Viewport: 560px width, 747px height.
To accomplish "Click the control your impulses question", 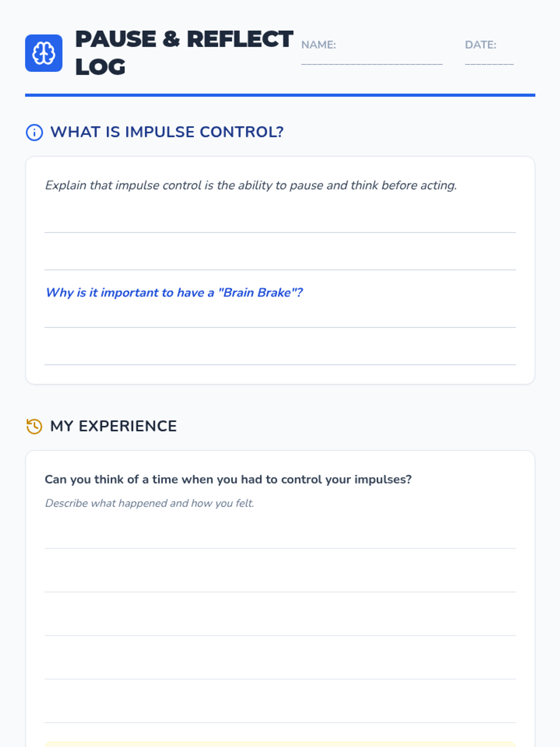I will tap(228, 479).
